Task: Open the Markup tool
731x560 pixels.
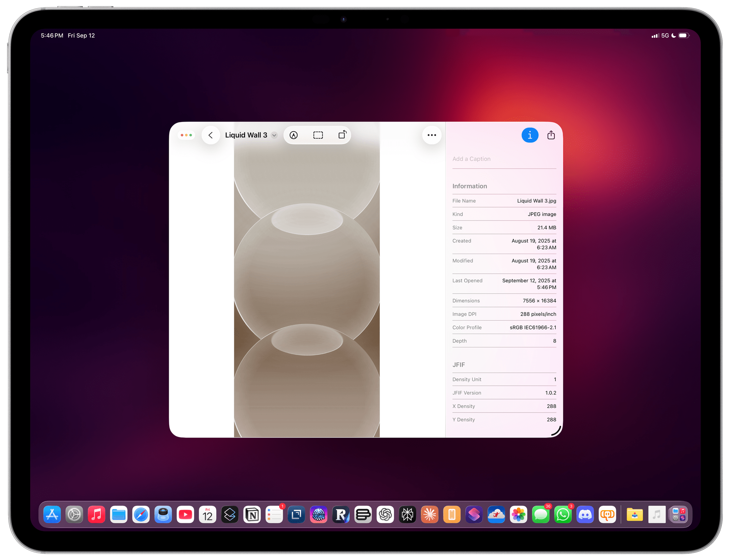Action: point(294,135)
